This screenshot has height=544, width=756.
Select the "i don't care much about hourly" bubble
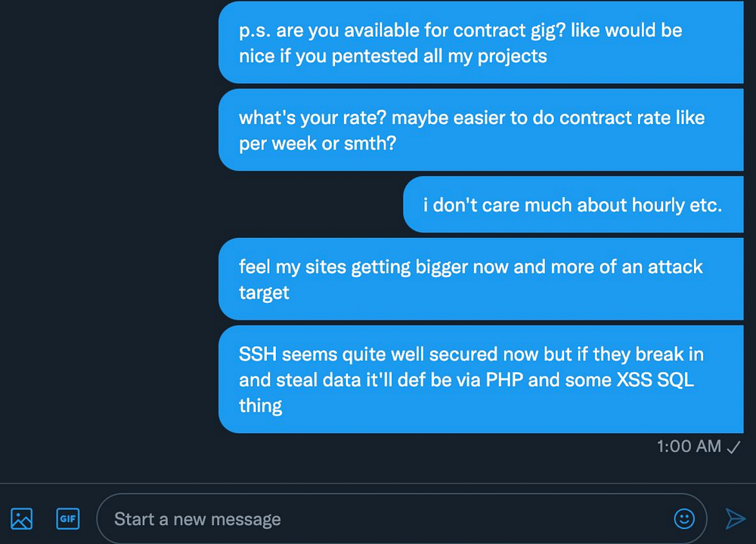coord(573,204)
